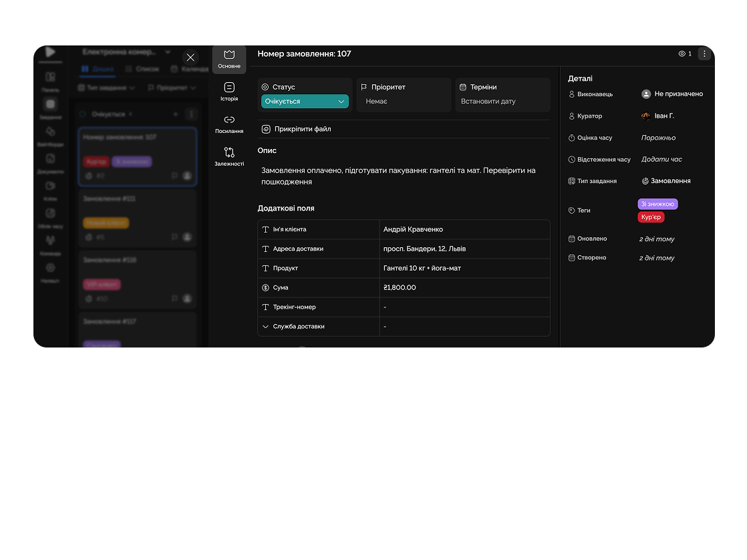Expand the Очікується status dropdown

point(305,102)
